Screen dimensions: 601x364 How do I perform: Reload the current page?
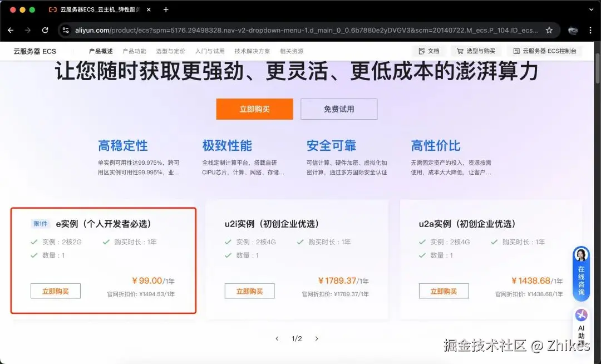click(45, 30)
